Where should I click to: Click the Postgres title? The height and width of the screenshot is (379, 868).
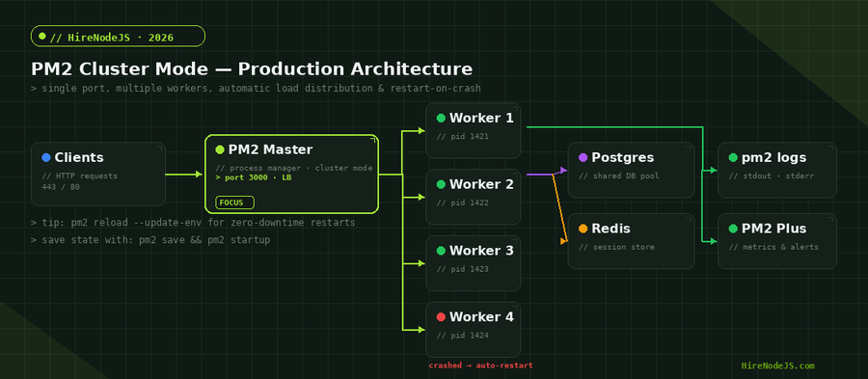click(x=623, y=158)
